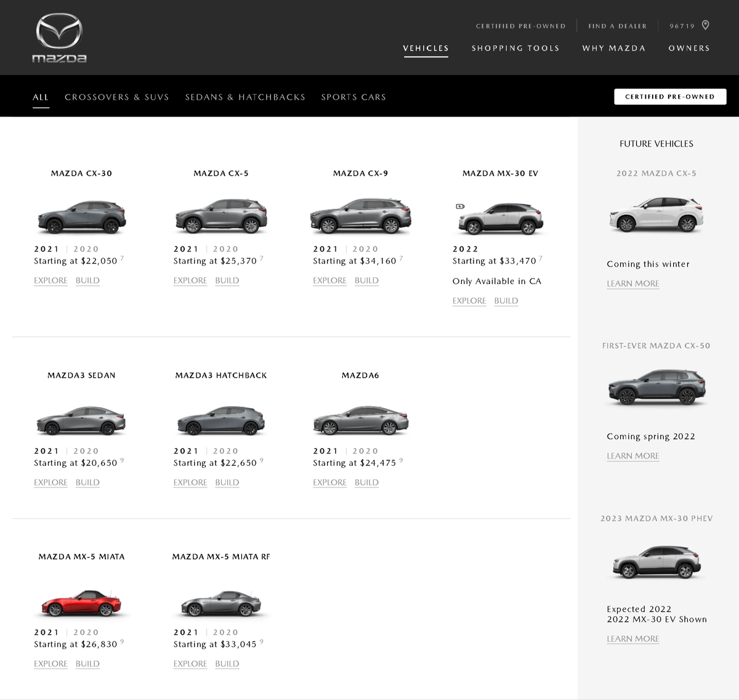Explore the Mazda MX-30 EV
739x700 pixels.
(x=469, y=301)
